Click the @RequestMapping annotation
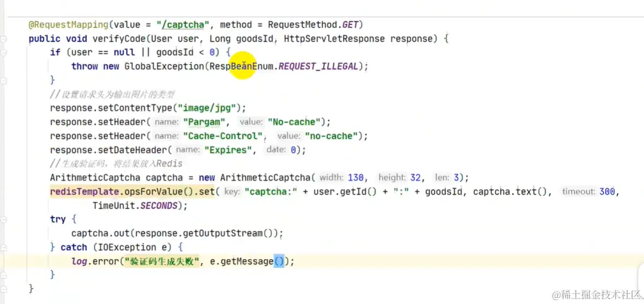This screenshot has height=304, width=644. [x=69, y=24]
